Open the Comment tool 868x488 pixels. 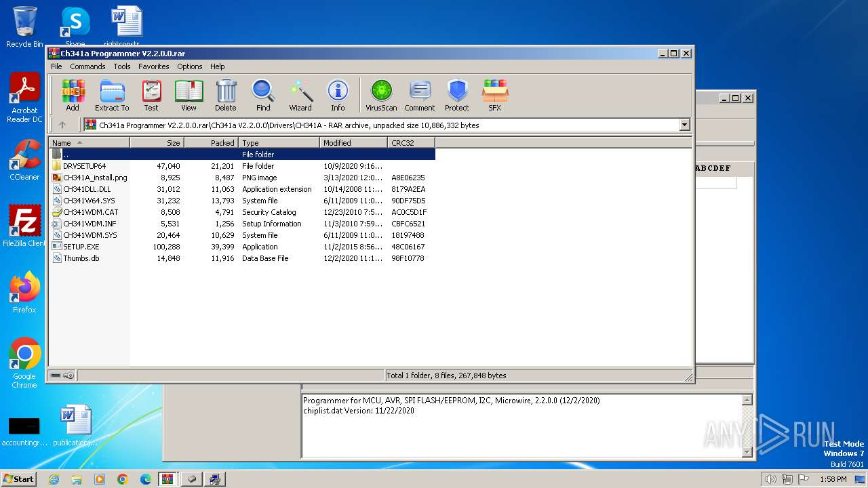[420, 96]
